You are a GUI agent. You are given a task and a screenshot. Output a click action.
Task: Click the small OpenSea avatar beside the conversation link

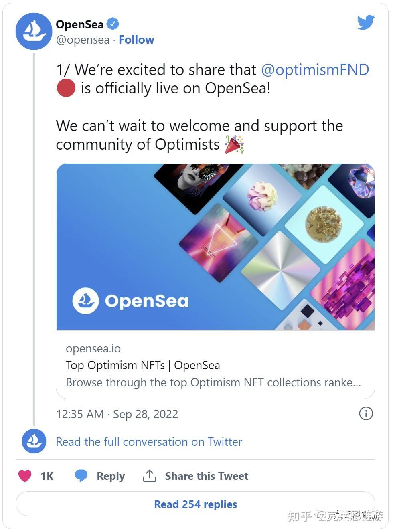pyautogui.click(x=34, y=442)
